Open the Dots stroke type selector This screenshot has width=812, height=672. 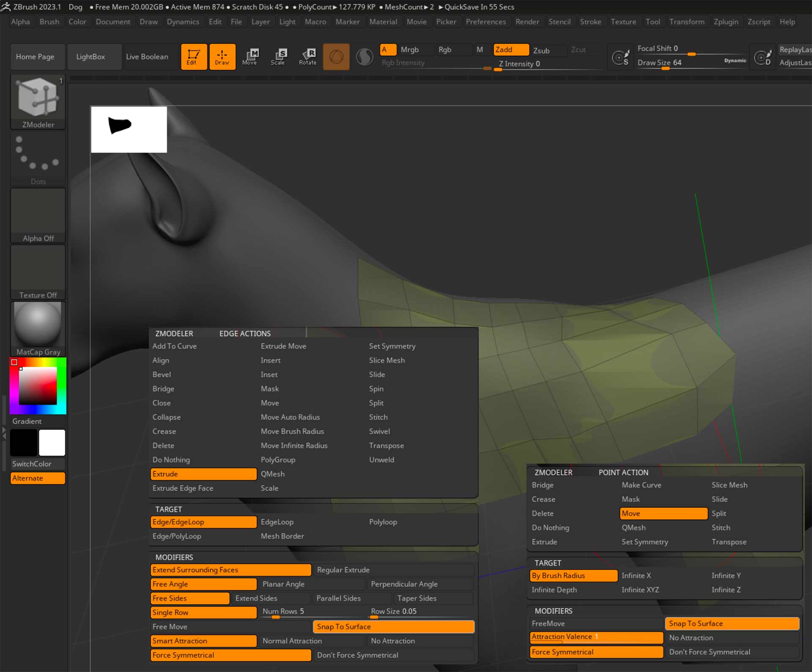(38, 158)
